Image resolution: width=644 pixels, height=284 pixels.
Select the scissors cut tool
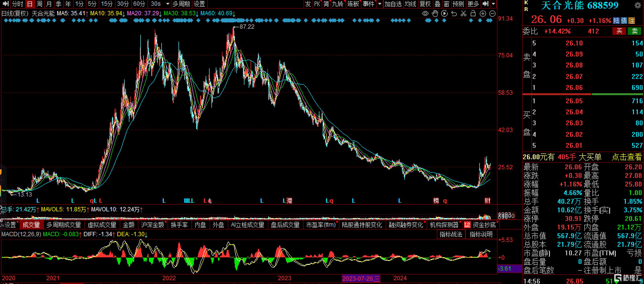point(464,14)
